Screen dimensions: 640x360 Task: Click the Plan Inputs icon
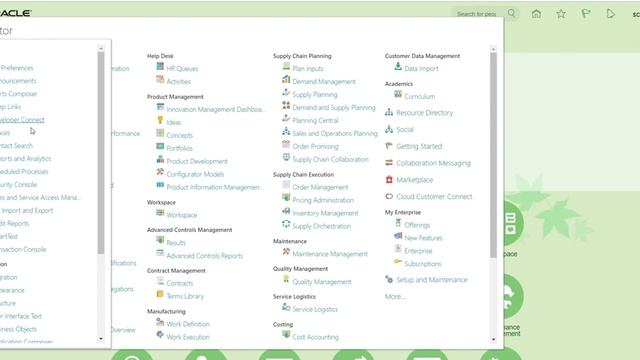pos(286,66)
